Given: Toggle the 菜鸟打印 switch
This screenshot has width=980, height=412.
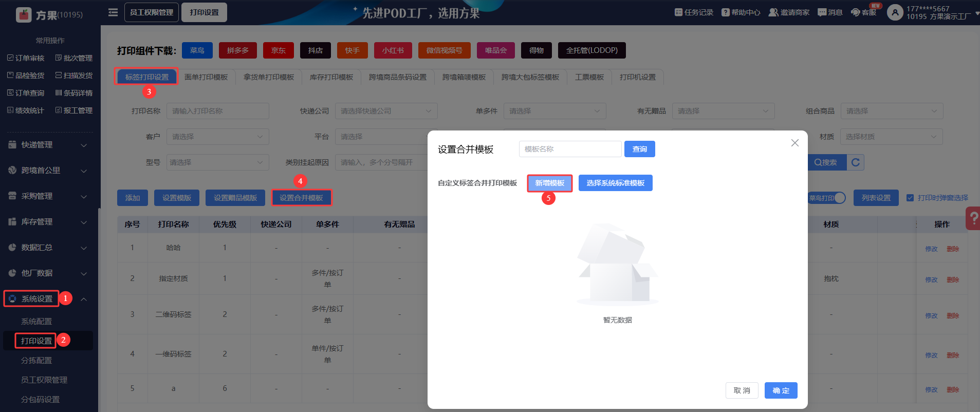Looking at the screenshot, I should [x=827, y=198].
